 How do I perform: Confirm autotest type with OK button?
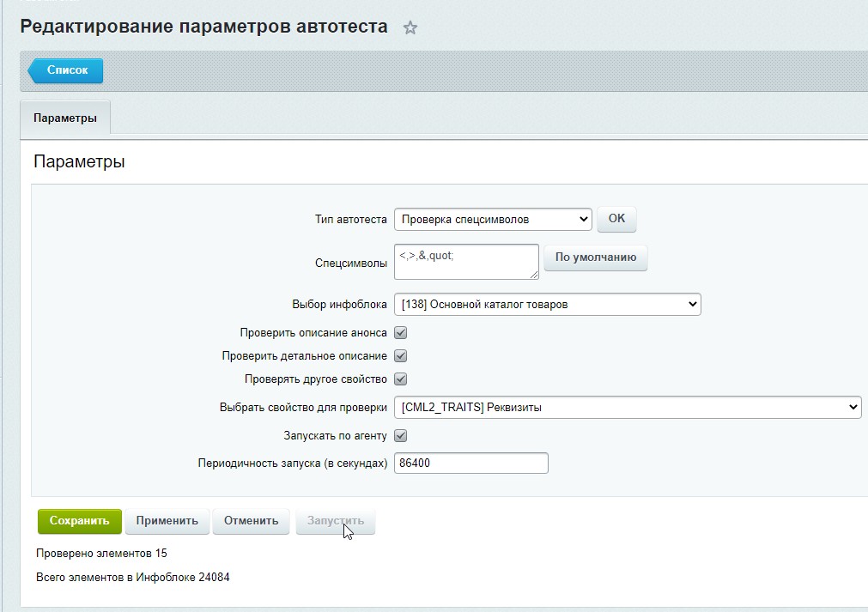point(616,219)
